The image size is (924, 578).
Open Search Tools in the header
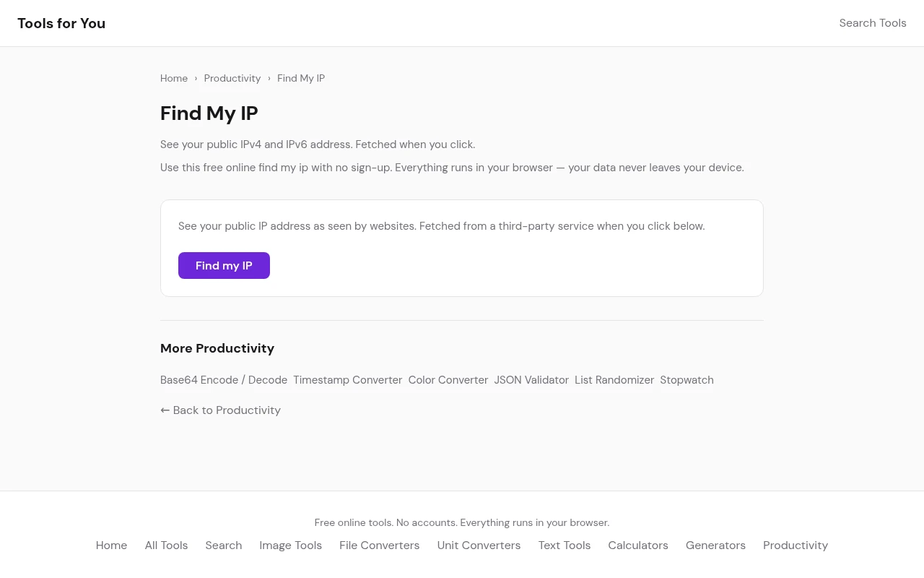point(872,23)
